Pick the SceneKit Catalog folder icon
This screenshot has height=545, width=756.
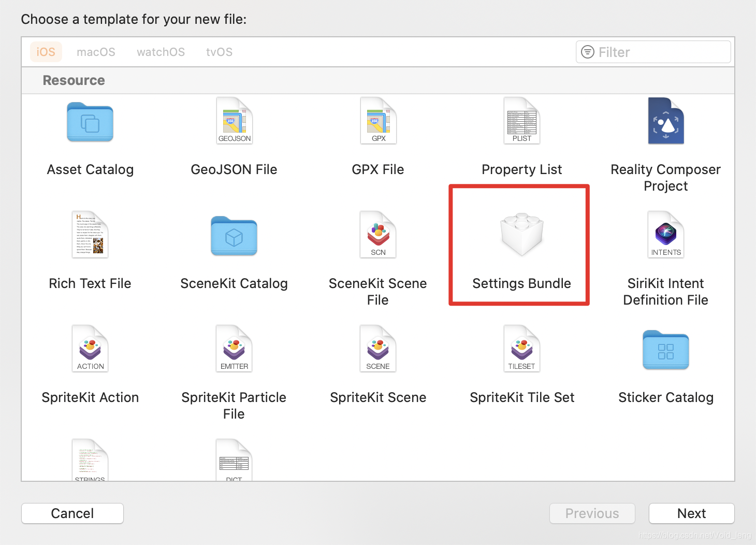[x=234, y=236]
